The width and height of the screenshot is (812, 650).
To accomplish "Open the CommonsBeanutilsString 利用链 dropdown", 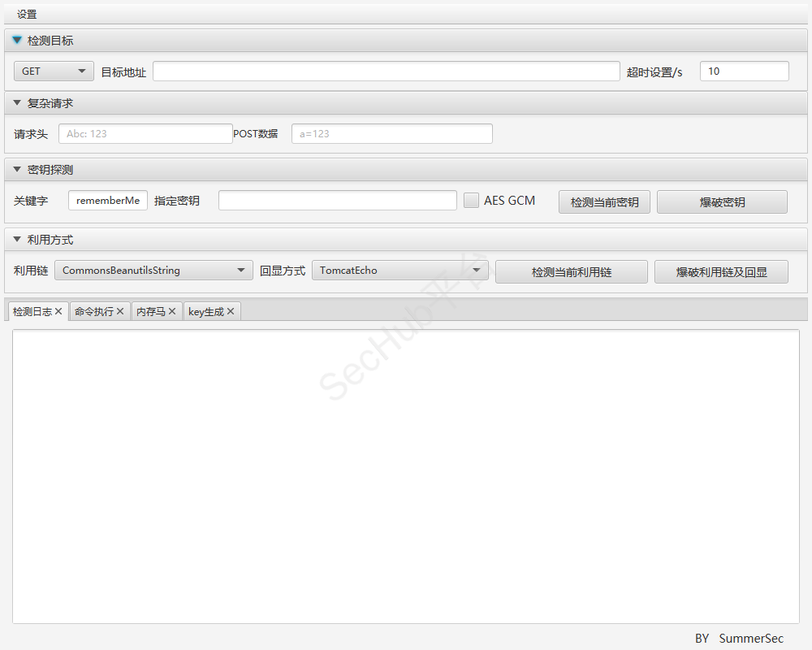I will pyautogui.click(x=153, y=271).
